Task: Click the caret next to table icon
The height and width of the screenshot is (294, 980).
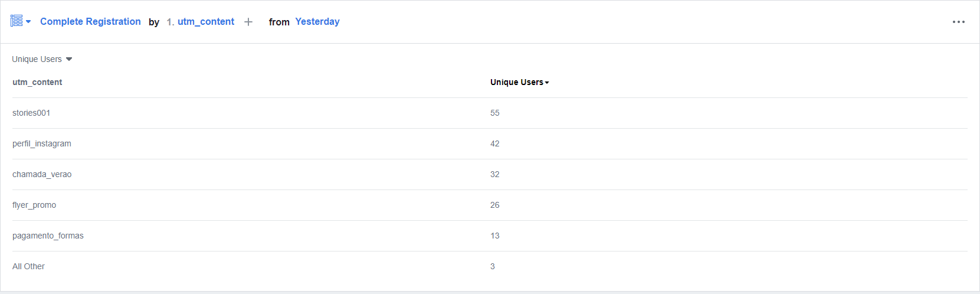Action: click(x=28, y=22)
